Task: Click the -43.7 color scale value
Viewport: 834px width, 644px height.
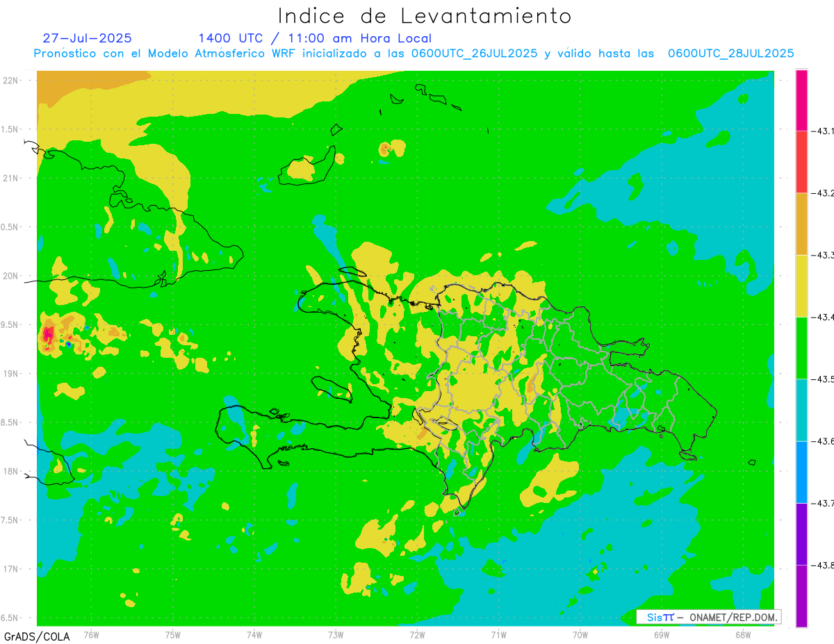Action: click(823, 503)
